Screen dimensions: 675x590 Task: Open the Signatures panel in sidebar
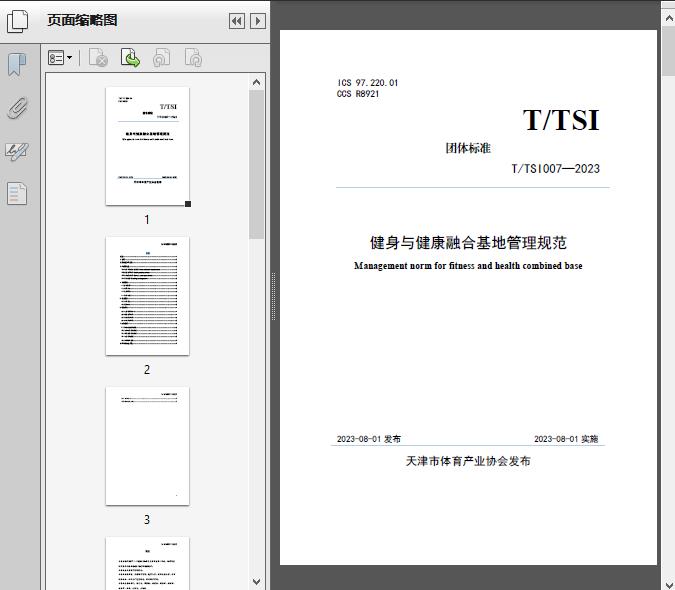[17, 151]
